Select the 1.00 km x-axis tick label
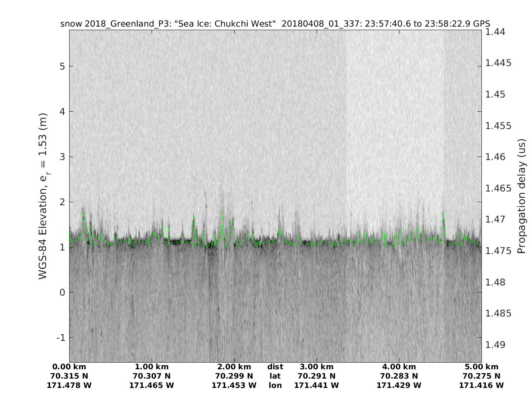This screenshot has width=532, height=399. [x=152, y=367]
